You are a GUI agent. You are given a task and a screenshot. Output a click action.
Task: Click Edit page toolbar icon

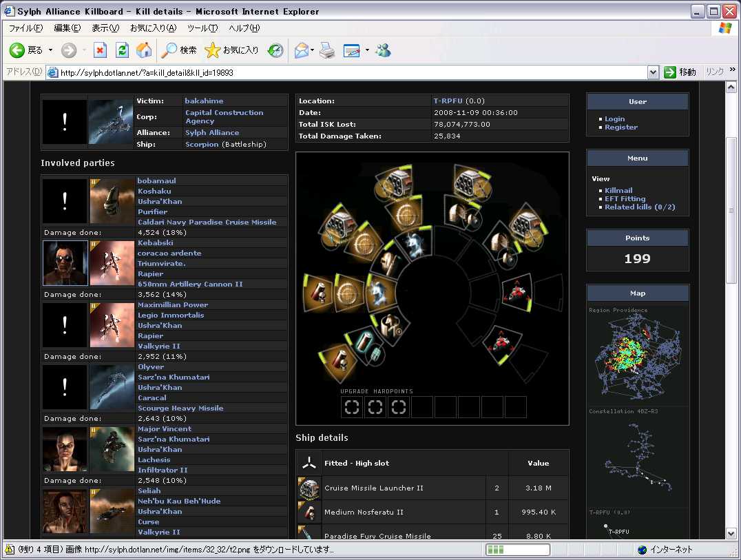352,50
